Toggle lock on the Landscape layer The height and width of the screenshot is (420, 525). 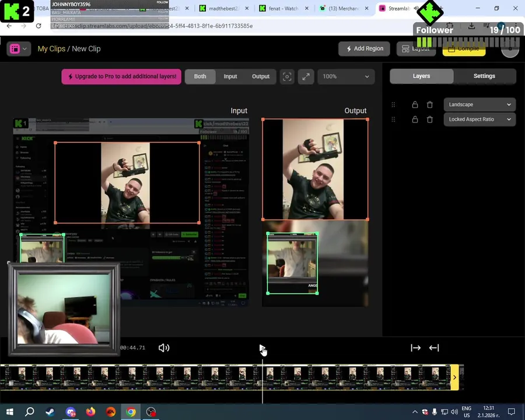[x=415, y=104]
